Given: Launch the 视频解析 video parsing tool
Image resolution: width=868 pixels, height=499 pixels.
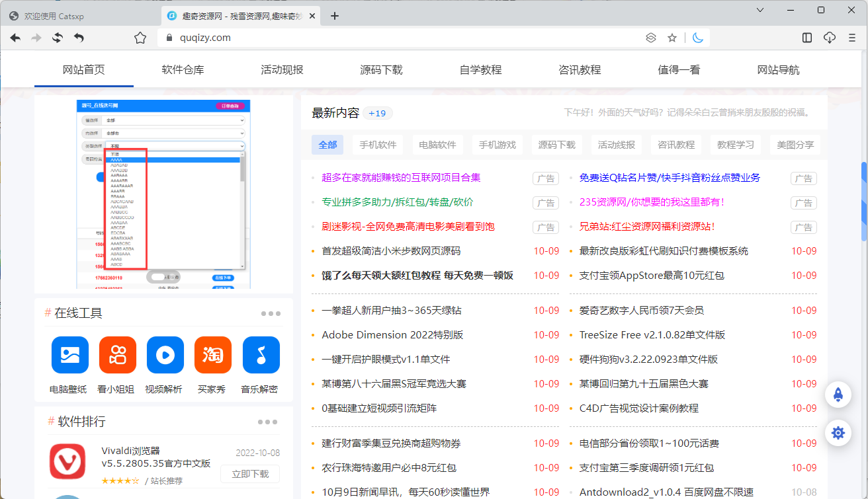Looking at the screenshot, I should (x=165, y=355).
